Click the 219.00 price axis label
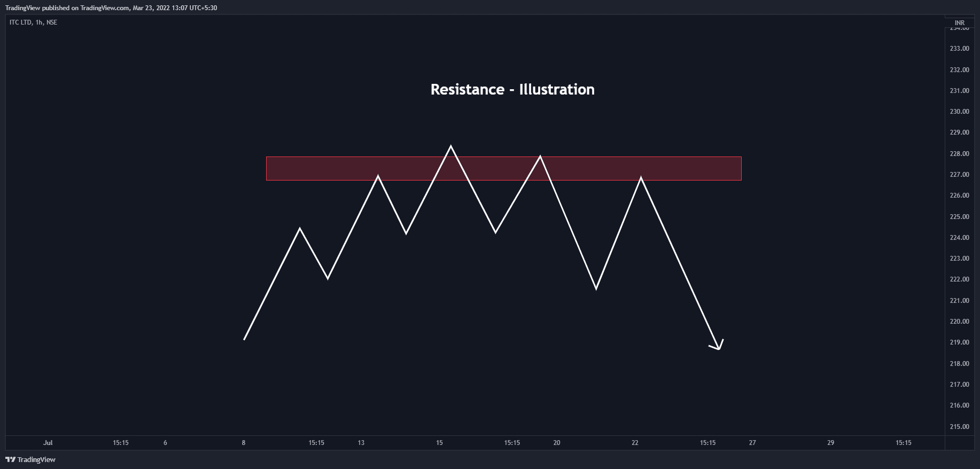 [959, 342]
